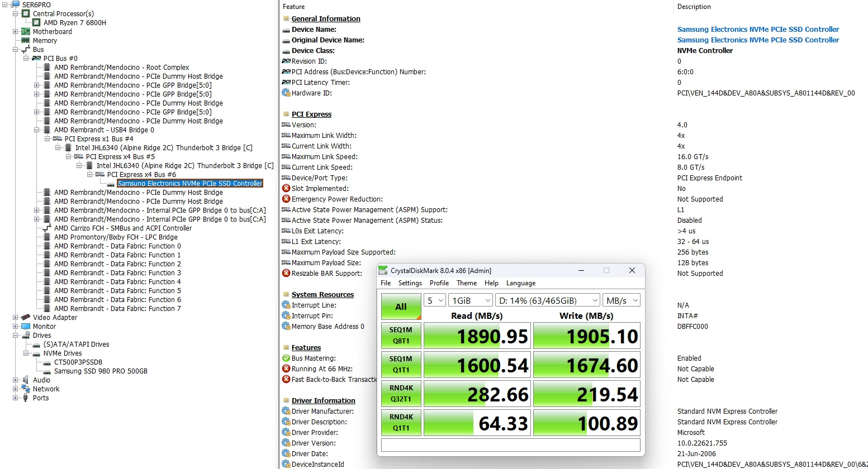The height and width of the screenshot is (469, 868).
Task: Select Samsung Electronics NVMe controller in device tree
Action: pyautogui.click(x=190, y=183)
